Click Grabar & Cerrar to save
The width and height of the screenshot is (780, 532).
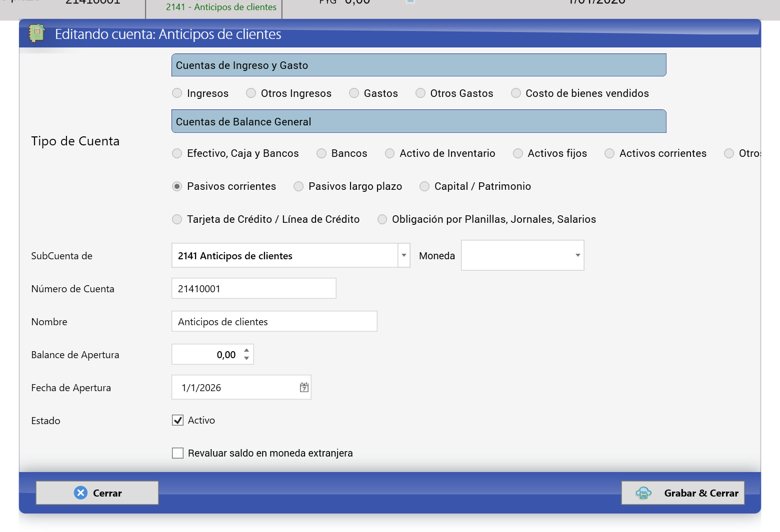(x=683, y=493)
